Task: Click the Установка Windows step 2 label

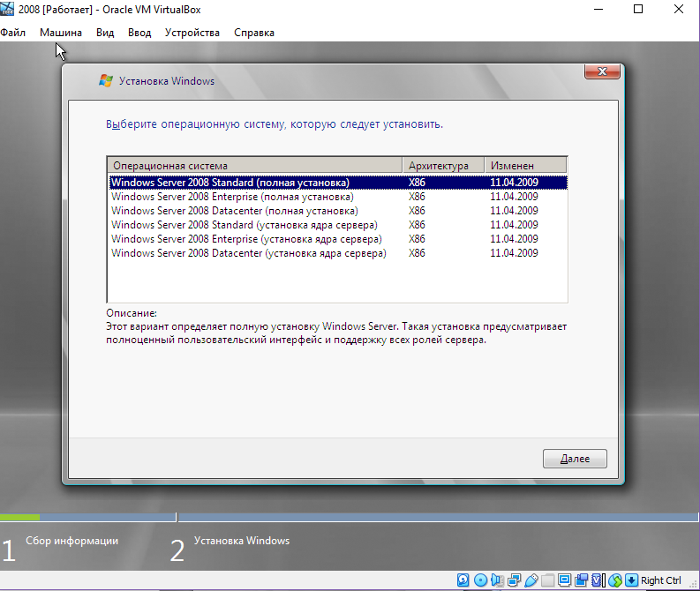Action: (x=242, y=541)
